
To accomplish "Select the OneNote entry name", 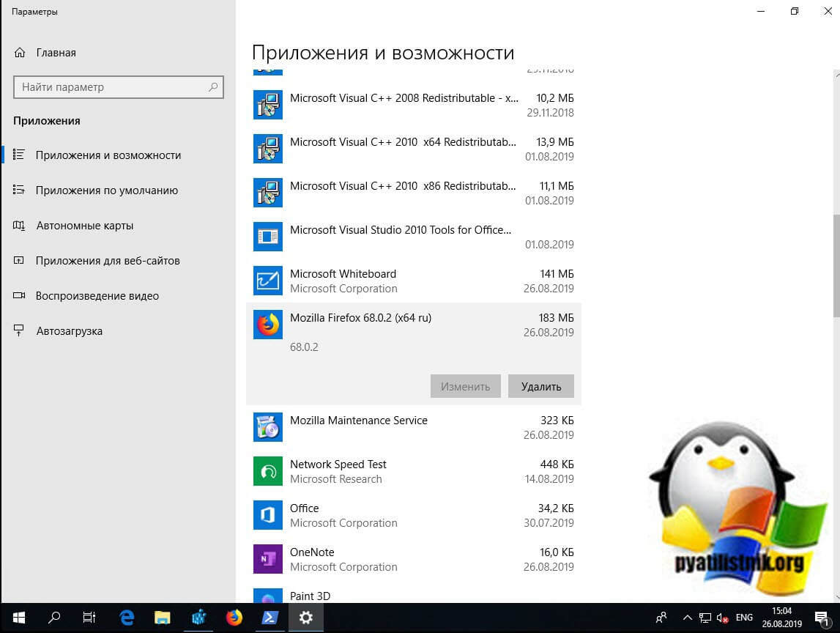I will pos(312,552).
